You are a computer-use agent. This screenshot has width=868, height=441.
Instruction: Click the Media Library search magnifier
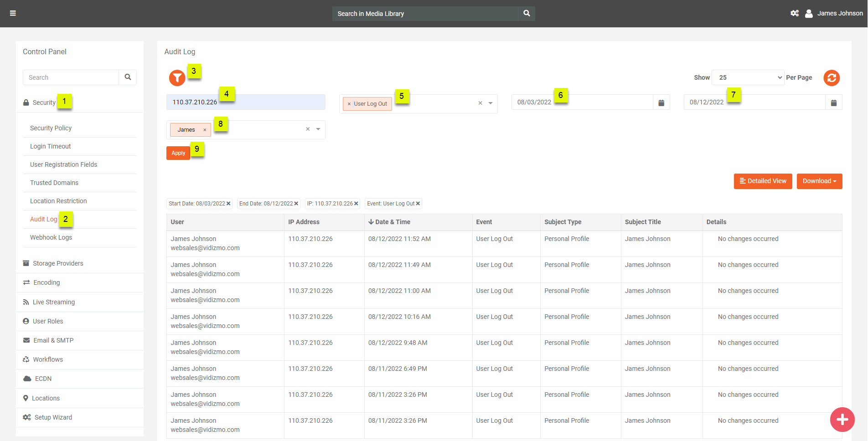(527, 13)
